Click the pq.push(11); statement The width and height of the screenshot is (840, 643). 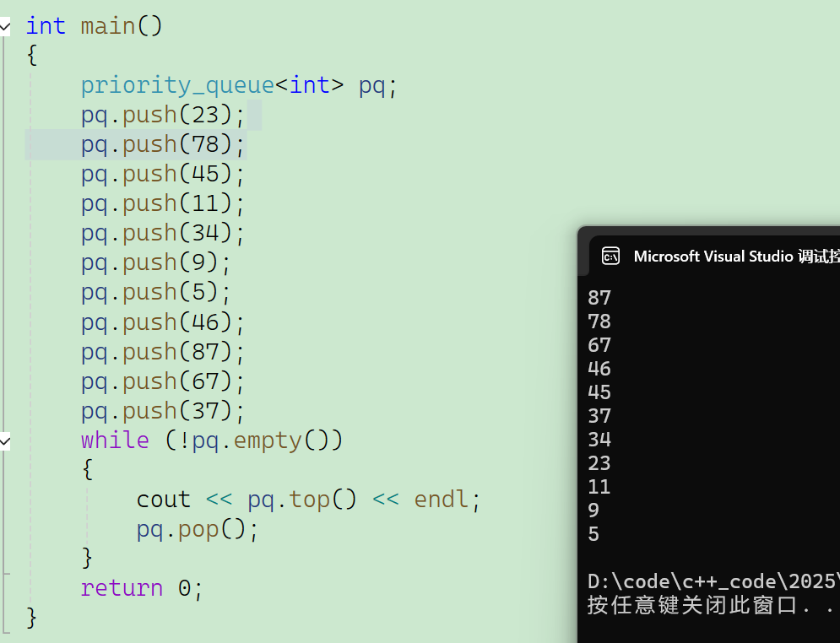point(163,204)
